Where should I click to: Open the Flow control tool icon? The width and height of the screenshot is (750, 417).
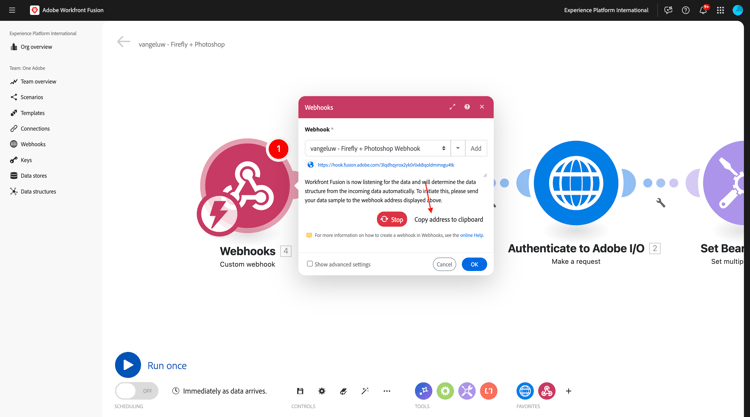[x=423, y=391]
